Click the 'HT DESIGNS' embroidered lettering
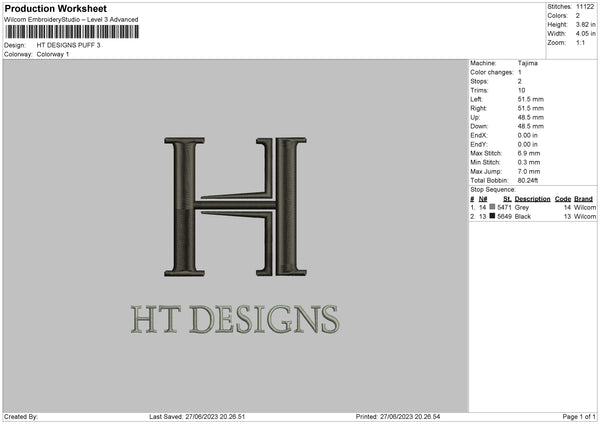Viewport: 600px width, 424px height. tap(235, 319)
